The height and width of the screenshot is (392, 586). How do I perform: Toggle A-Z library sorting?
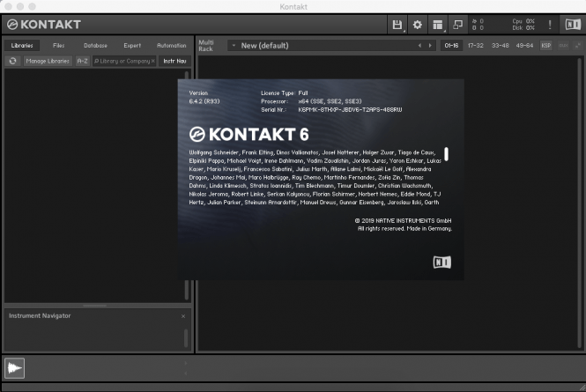click(82, 61)
